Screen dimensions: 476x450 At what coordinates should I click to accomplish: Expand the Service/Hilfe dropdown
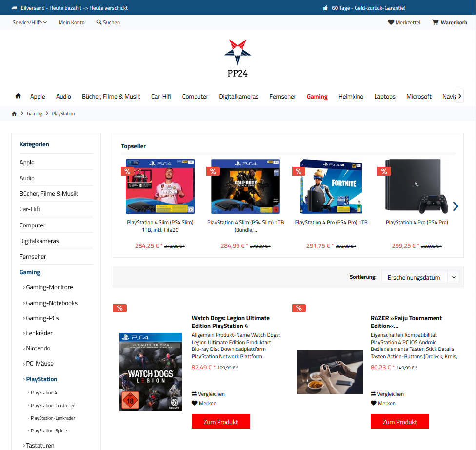coord(30,22)
